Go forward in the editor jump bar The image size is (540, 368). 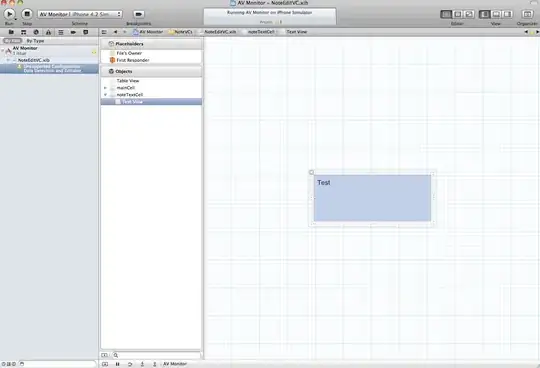(125, 32)
